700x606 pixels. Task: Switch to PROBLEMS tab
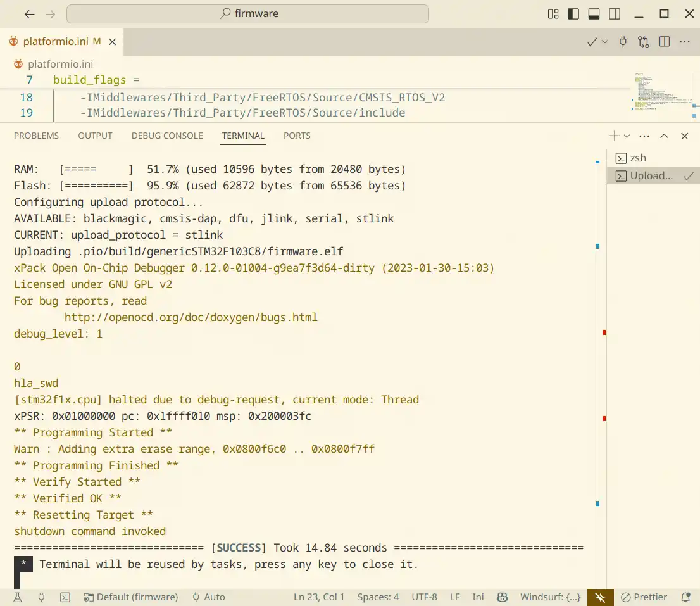(36, 136)
